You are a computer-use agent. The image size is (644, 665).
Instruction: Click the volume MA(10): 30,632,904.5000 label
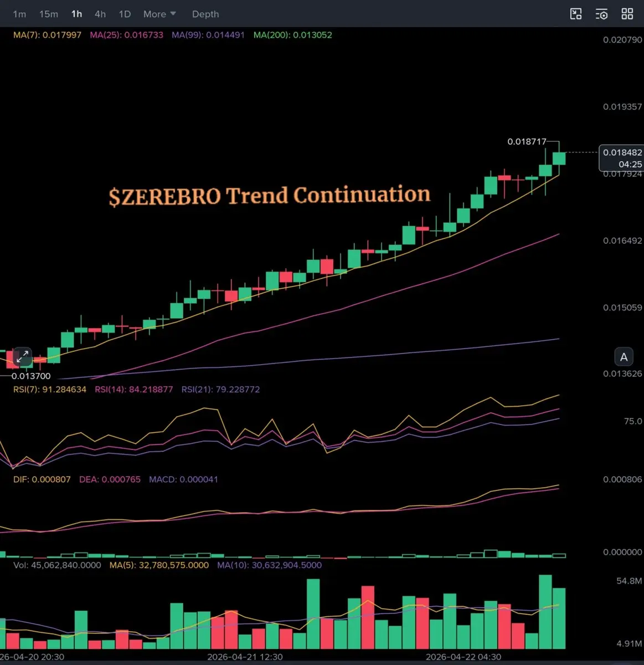269,565
